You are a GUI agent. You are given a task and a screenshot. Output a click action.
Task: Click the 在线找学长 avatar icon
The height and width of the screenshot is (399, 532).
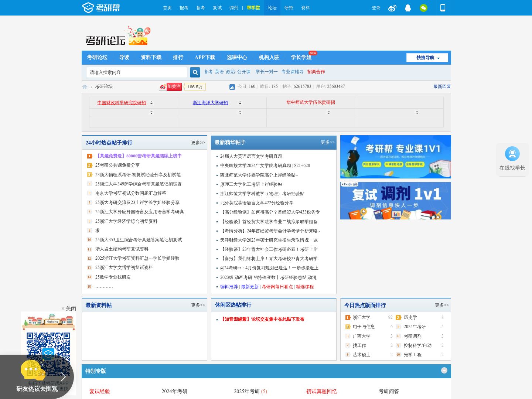[512, 154]
